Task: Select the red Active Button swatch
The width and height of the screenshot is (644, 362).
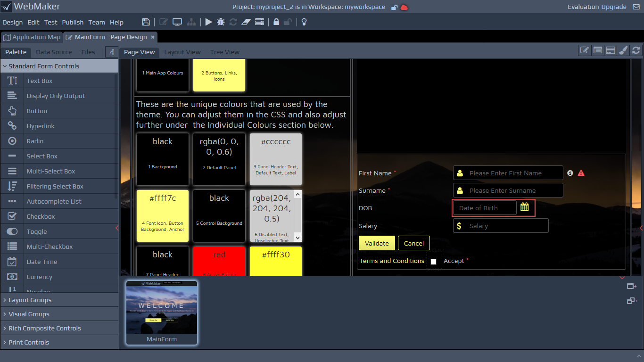Action: 219,261
